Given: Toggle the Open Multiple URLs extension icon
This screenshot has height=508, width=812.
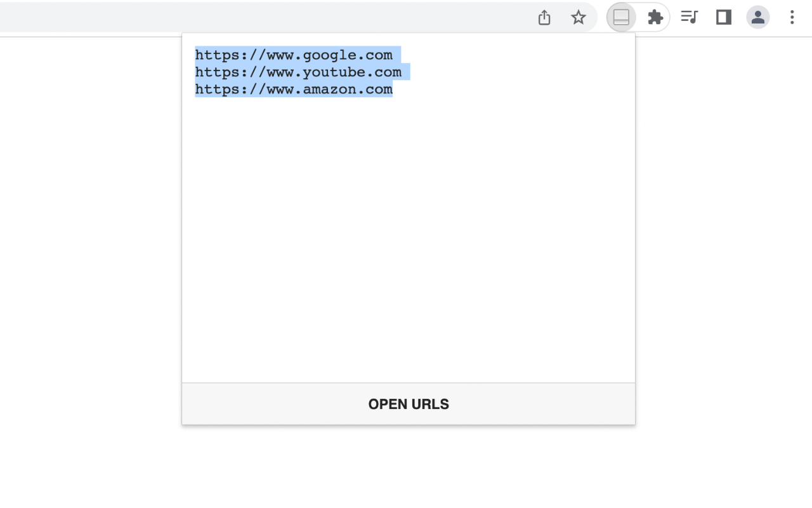Looking at the screenshot, I should [621, 18].
